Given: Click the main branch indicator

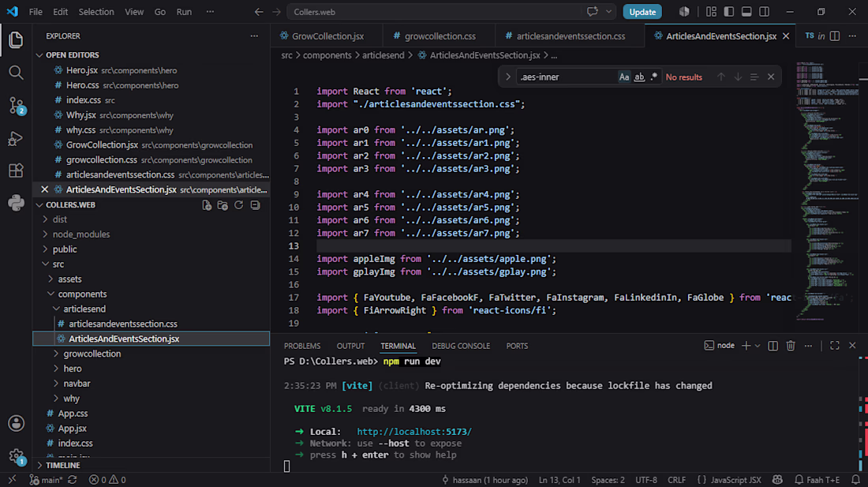Looking at the screenshot, I should pyautogui.click(x=47, y=480).
